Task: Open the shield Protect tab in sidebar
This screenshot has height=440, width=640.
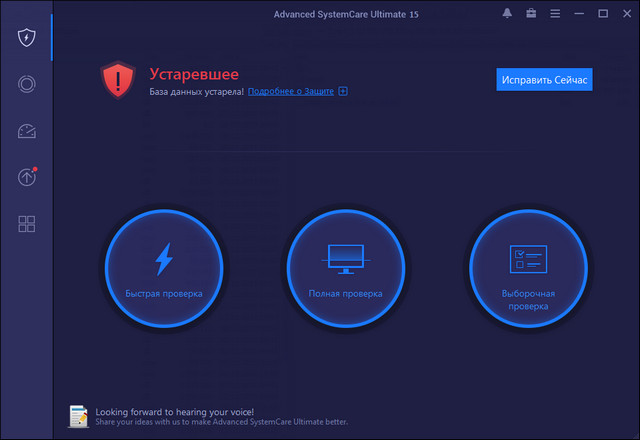Action: (27, 39)
